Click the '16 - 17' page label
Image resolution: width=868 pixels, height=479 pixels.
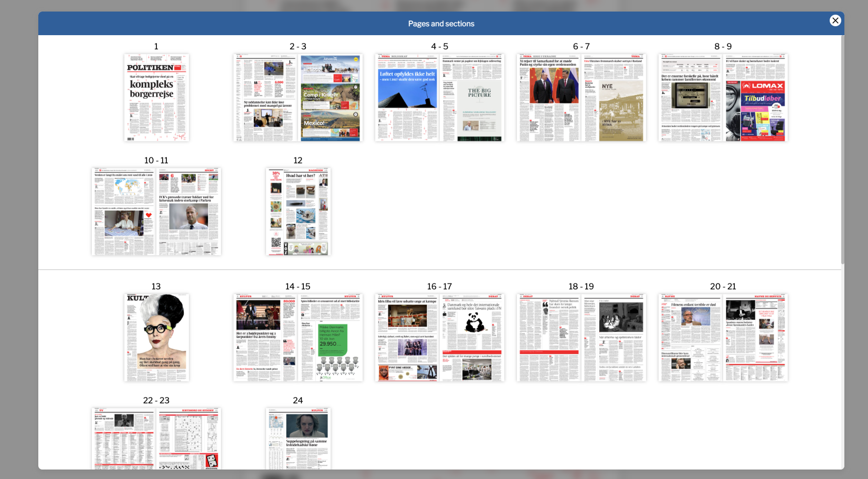440,287
